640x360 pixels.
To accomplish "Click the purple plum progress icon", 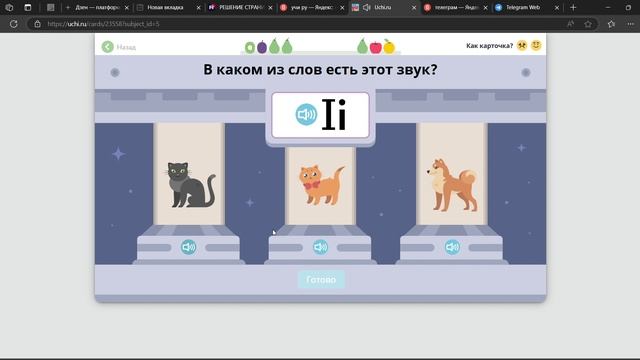I will click(262, 47).
